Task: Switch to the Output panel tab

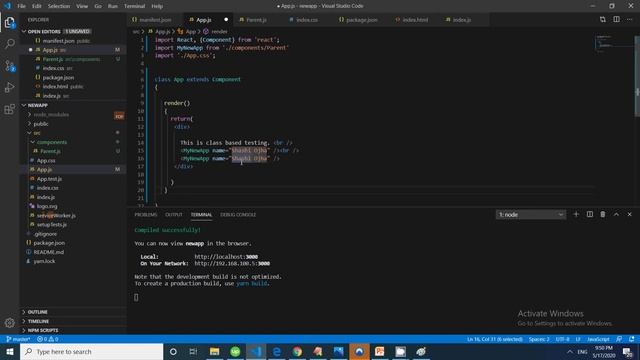Action: click(174, 215)
